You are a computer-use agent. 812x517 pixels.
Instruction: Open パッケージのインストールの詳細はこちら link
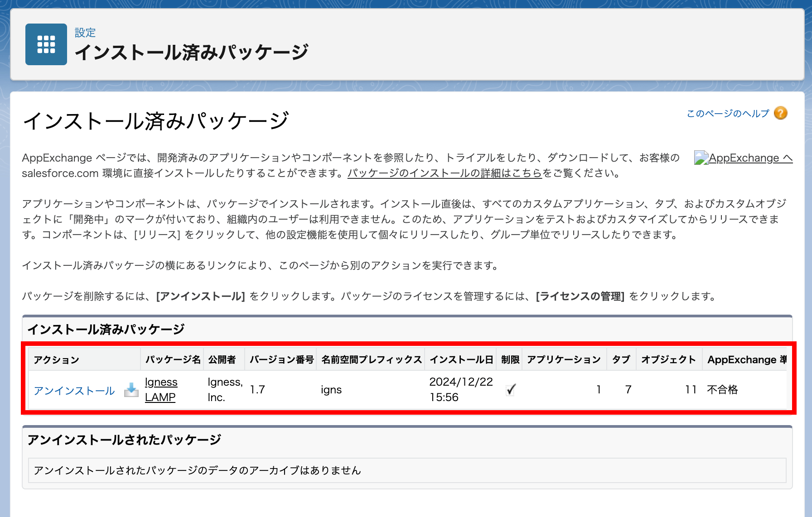(x=444, y=173)
